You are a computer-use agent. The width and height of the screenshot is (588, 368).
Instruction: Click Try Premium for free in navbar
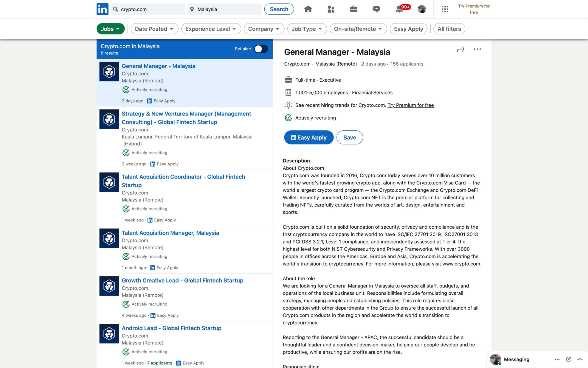click(x=474, y=9)
